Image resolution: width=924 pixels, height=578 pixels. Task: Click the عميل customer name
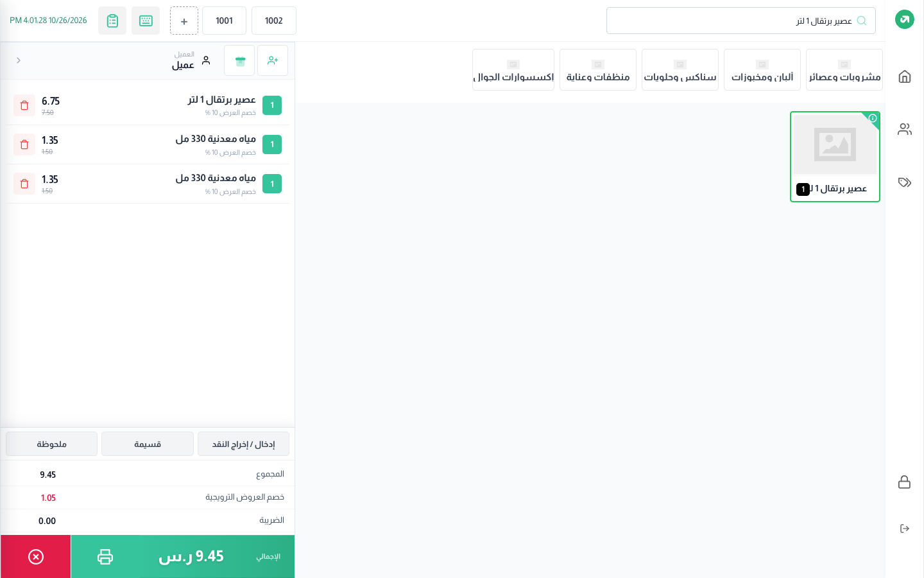pyautogui.click(x=183, y=65)
